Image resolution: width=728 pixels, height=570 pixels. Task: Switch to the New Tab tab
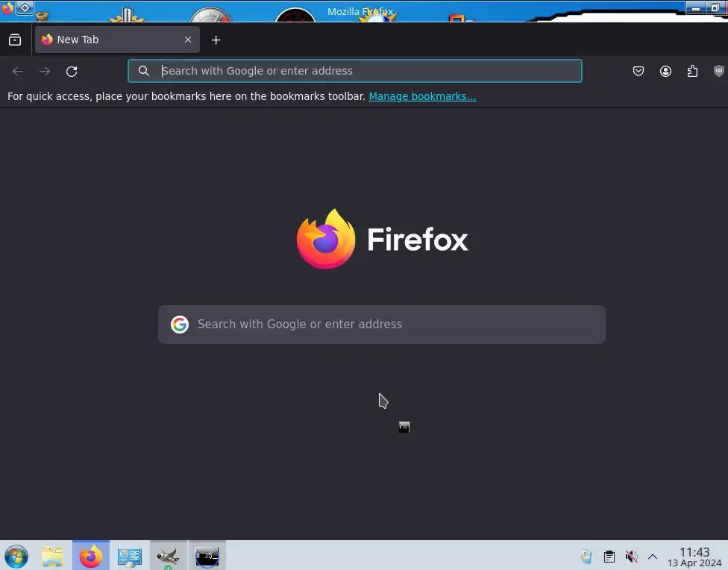tap(117, 40)
